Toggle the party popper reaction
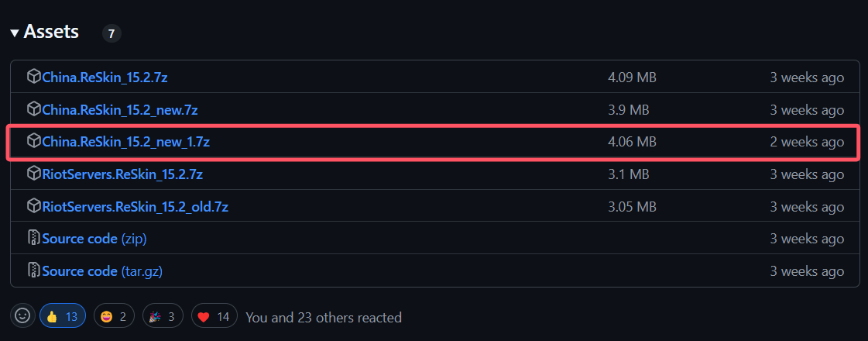Screen dimensions: 868x341 point(163,316)
